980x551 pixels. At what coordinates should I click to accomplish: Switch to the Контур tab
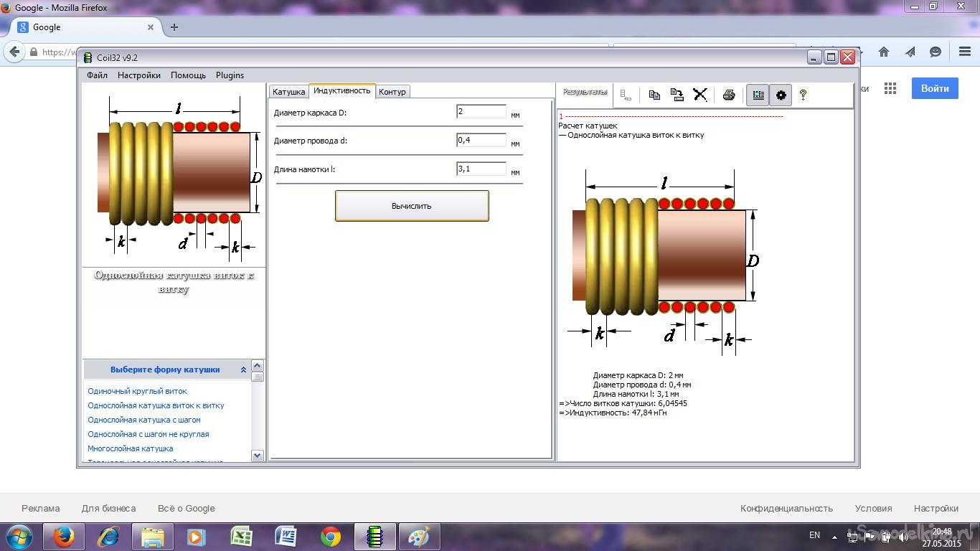(x=392, y=92)
